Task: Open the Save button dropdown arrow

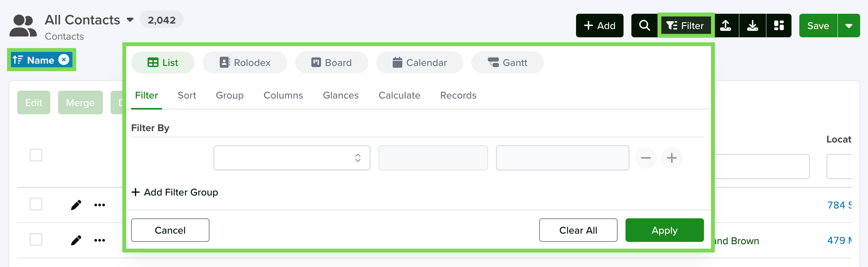Action: click(x=849, y=26)
